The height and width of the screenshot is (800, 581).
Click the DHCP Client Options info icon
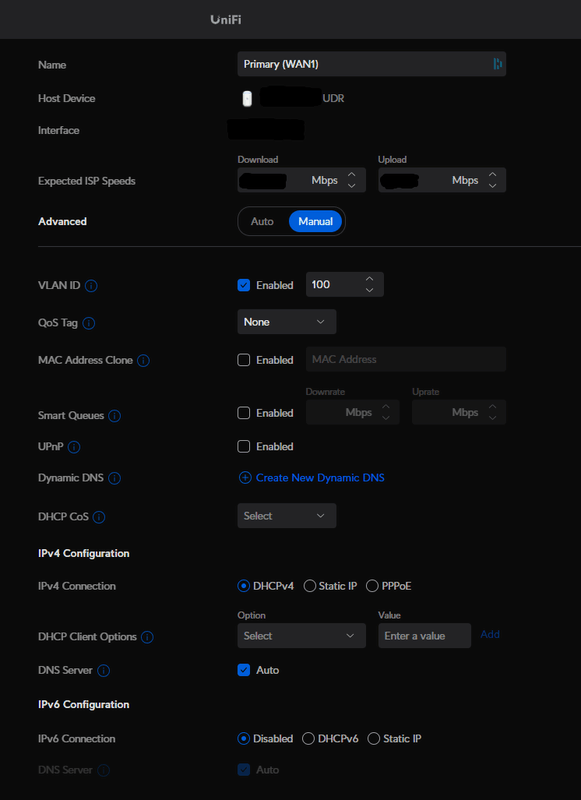(147, 637)
